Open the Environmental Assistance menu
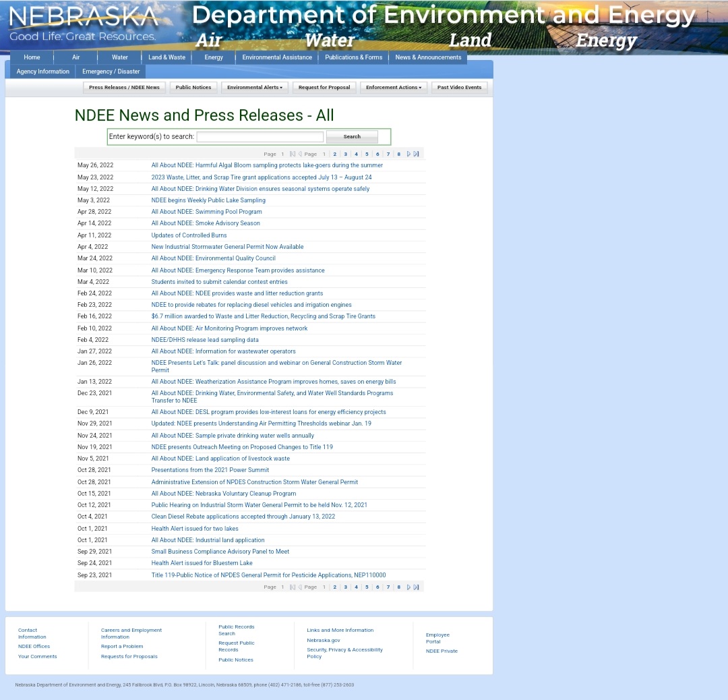 click(x=277, y=57)
